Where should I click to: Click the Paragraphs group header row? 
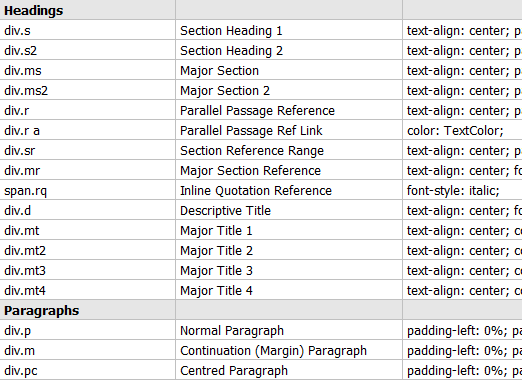261,310
